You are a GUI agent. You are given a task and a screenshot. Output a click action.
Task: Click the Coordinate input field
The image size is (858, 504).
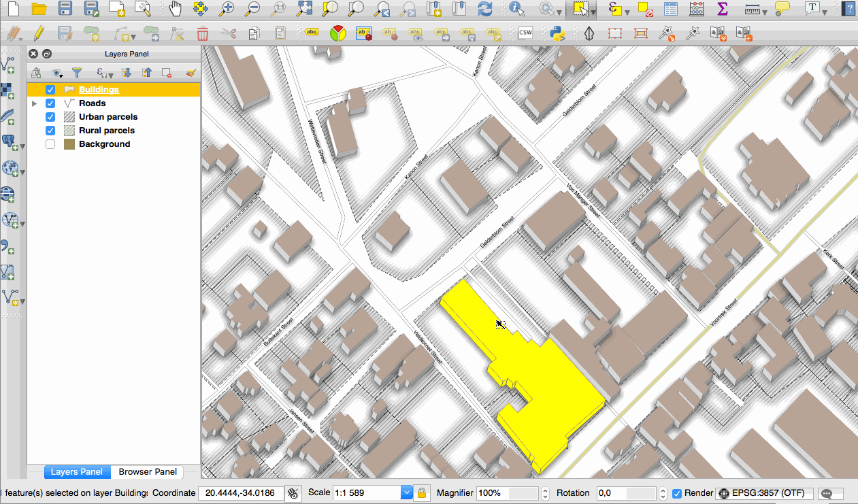coord(241,493)
